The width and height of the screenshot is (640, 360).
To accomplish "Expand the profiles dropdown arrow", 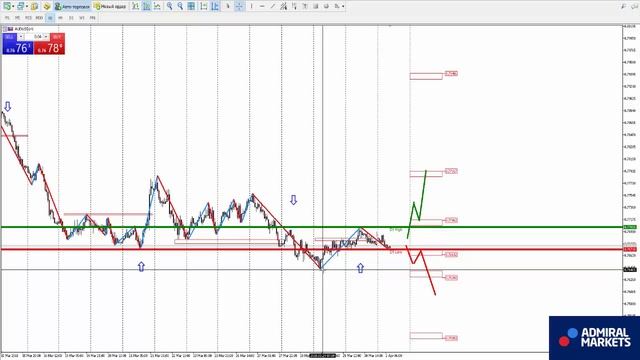I will tap(27, 6).
